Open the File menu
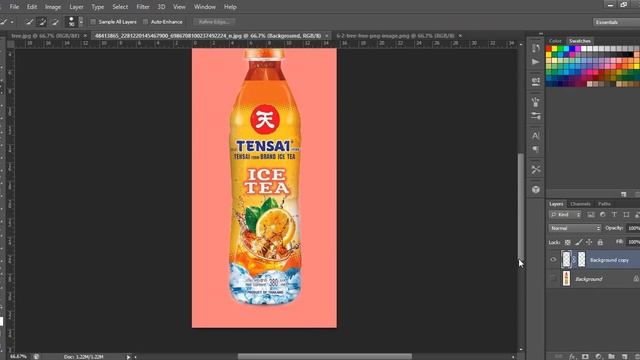The width and height of the screenshot is (640, 360). [14, 7]
